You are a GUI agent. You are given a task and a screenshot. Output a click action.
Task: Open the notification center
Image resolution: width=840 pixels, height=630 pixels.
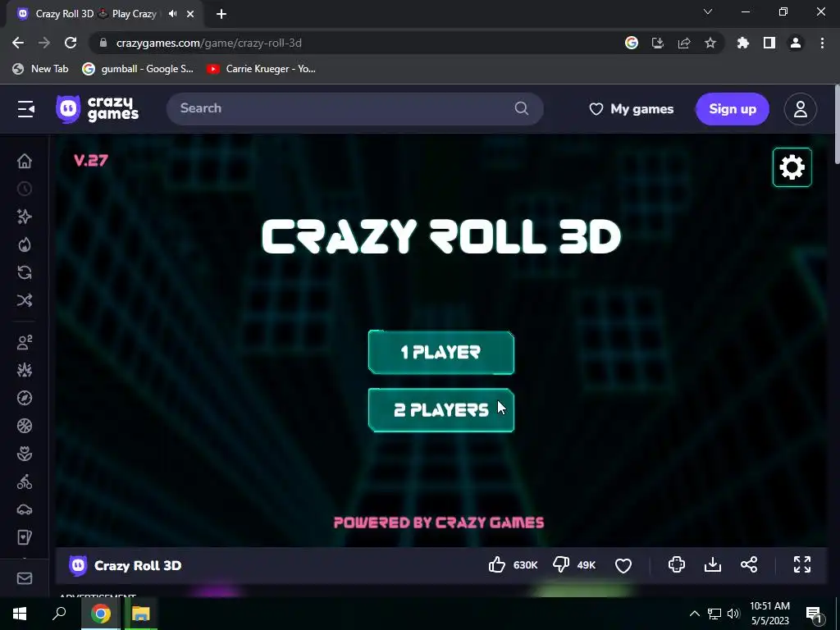(x=814, y=614)
